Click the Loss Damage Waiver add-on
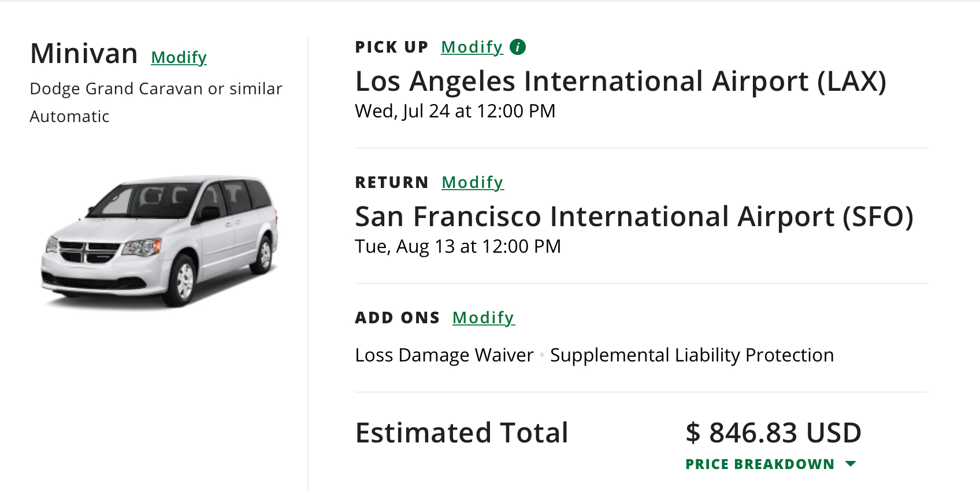The height and width of the screenshot is (491, 980). point(444,355)
